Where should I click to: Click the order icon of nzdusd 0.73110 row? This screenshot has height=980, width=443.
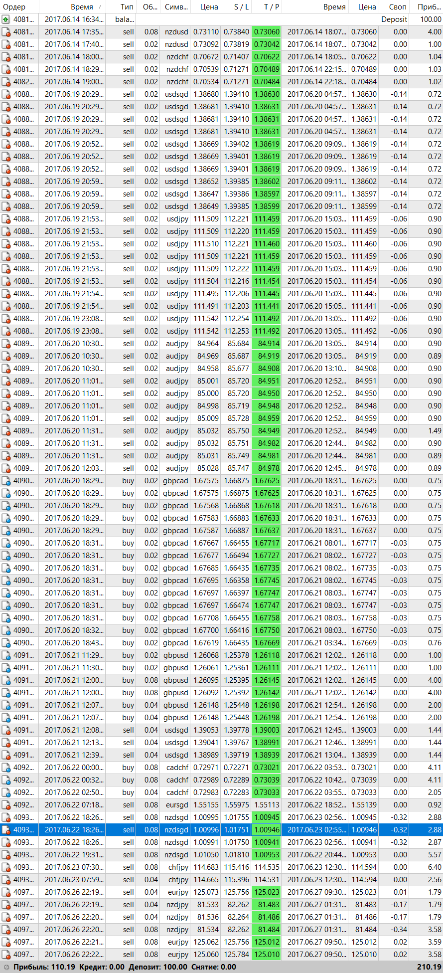(5, 32)
